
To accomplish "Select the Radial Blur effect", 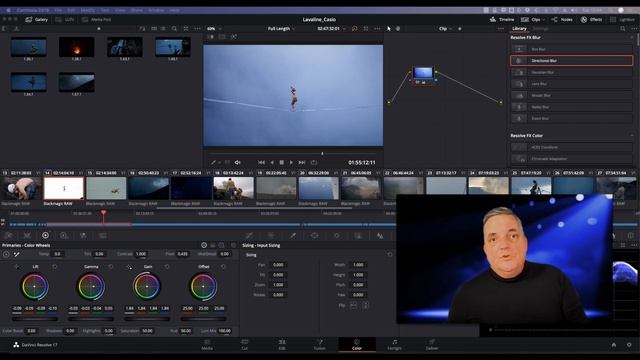I will pos(571,107).
